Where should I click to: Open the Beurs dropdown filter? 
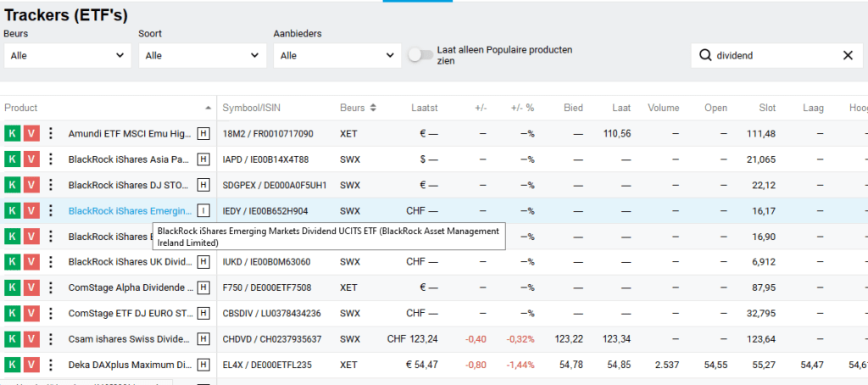tap(68, 55)
